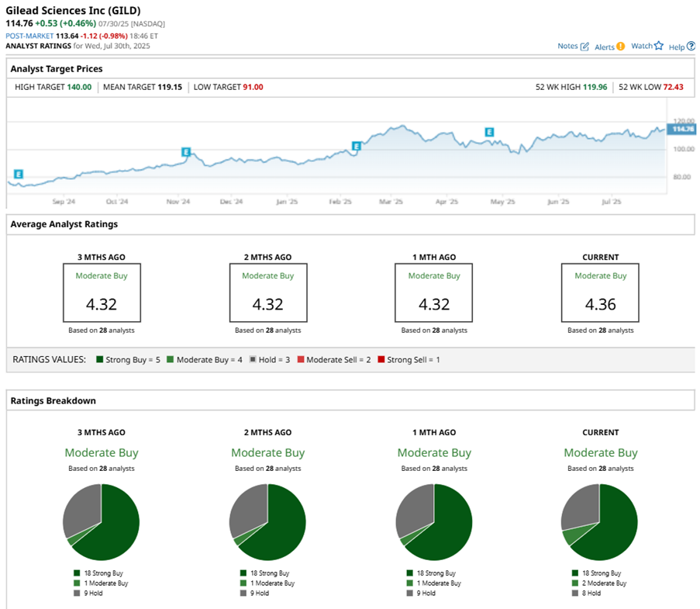The image size is (700, 609).
Task: Click the orange Alerts exclamation icon
Action: pos(620,47)
